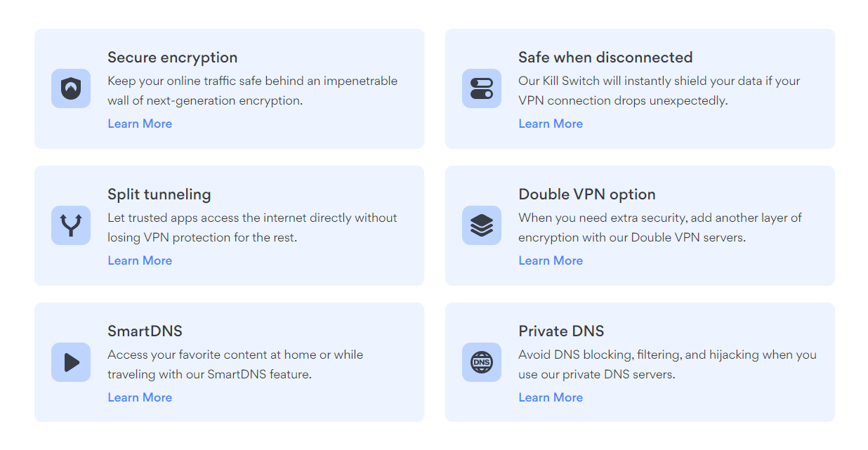The height and width of the screenshot is (450, 868).
Task: Click the SmartDNS play icon
Action: [71, 362]
